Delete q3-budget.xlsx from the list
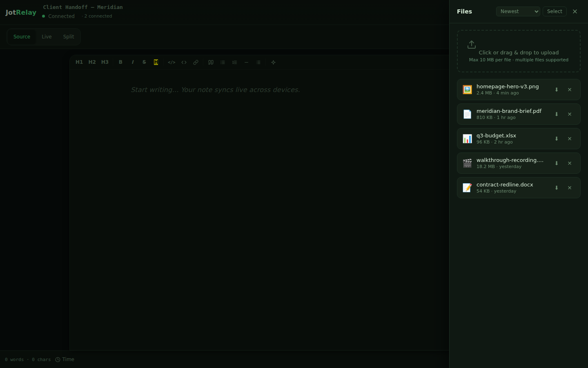The width and height of the screenshot is (588, 368). pos(570,139)
